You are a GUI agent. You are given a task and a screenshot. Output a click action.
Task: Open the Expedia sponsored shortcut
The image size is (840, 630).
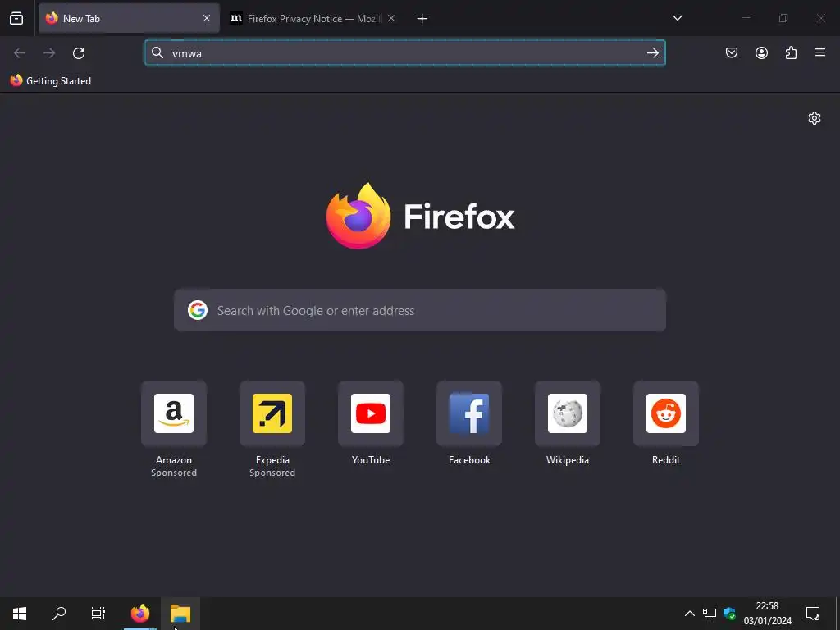[272, 429]
